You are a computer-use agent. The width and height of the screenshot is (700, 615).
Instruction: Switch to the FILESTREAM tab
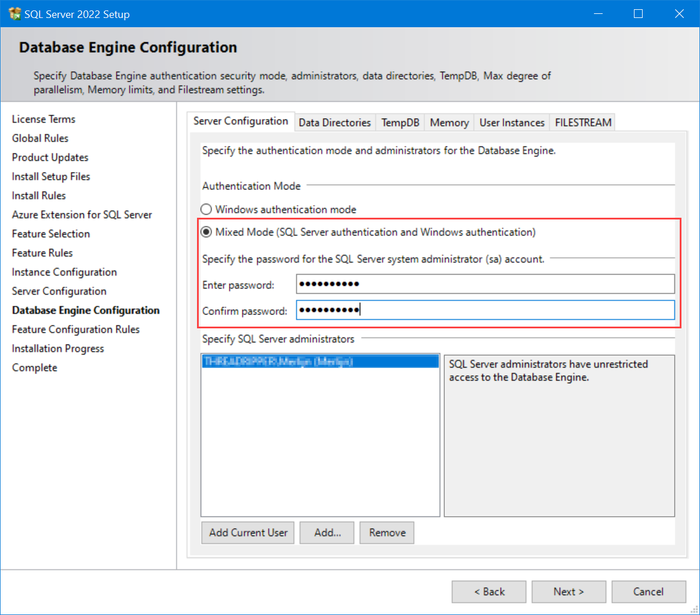point(582,122)
